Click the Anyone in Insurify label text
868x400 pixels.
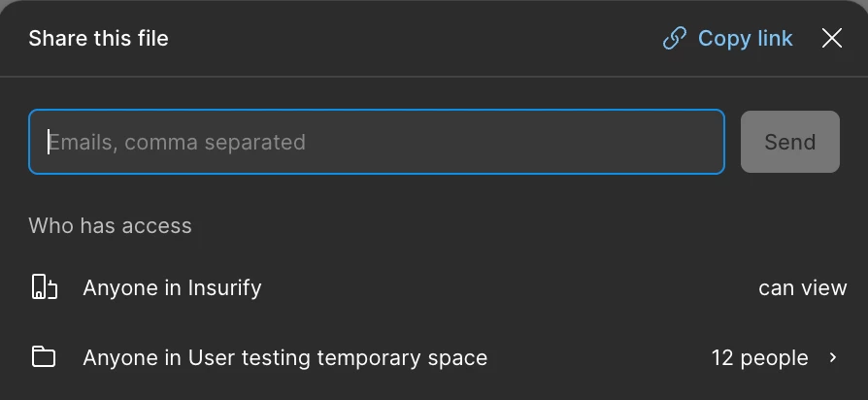coord(172,287)
